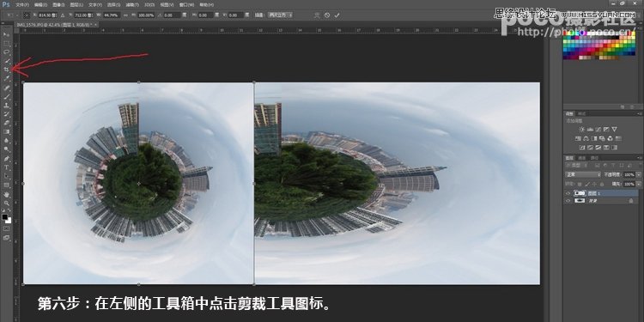Select the Lasso tool
The image size is (644, 322).
coord(7,52)
